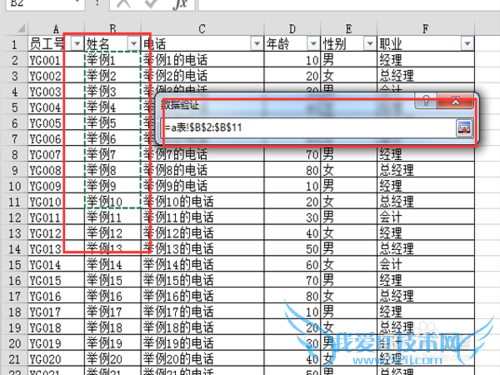
Task: Click the Name Box showing B2
Action: coord(45,4)
